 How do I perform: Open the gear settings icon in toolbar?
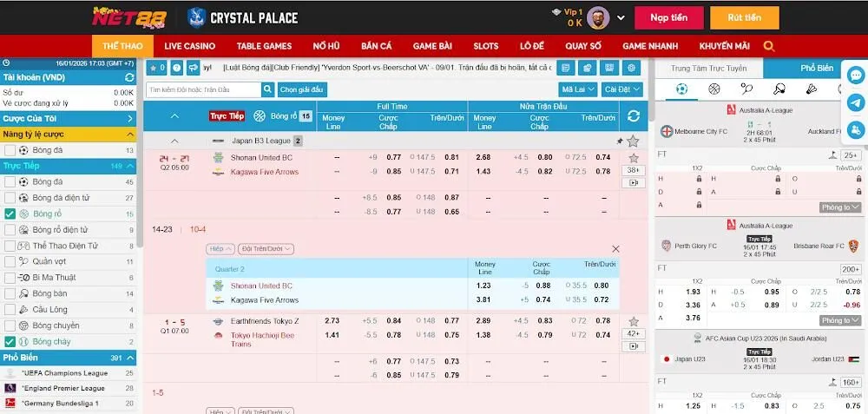631,68
